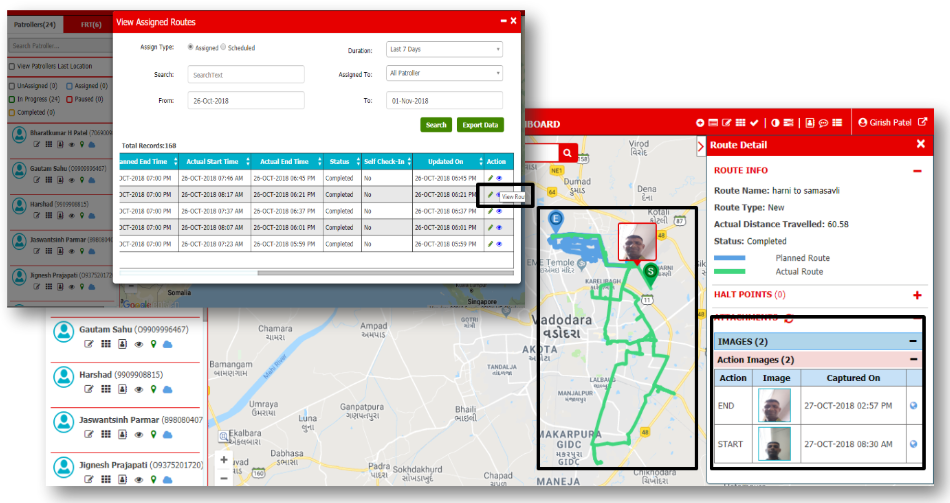This screenshot has width=950, height=503.
Task: Click the From date field 26-Oct-2018
Action: tap(246, 101)
